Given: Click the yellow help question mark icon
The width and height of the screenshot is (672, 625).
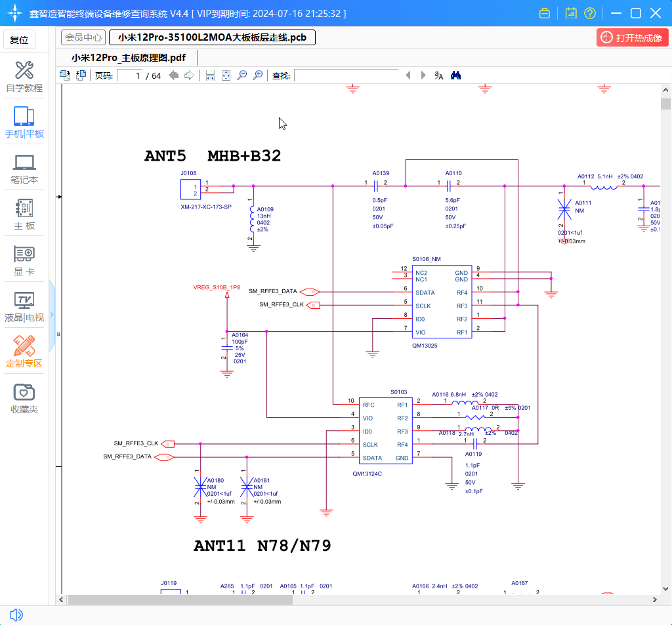Looking at the screenshot, I should (590, 13).
